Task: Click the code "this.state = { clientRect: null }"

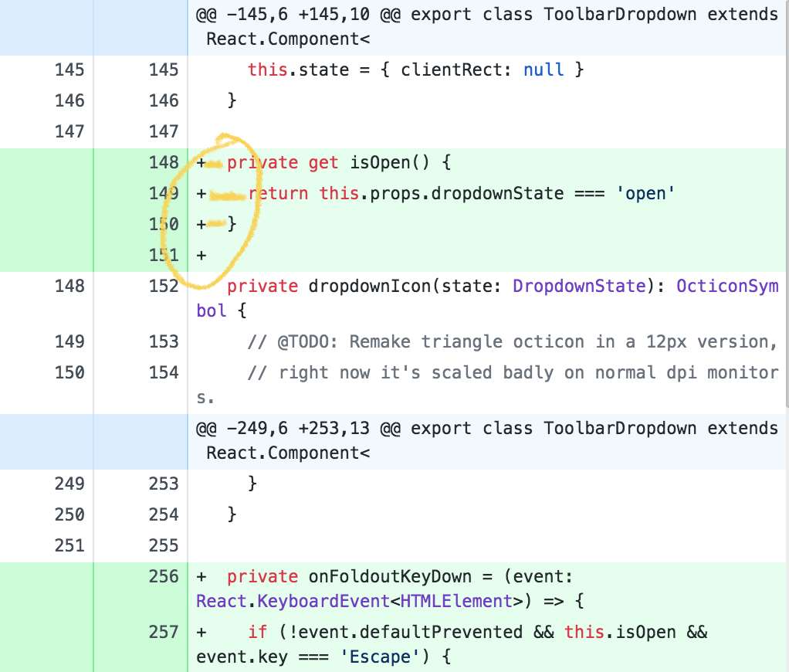Action: (x=415, y=70)
